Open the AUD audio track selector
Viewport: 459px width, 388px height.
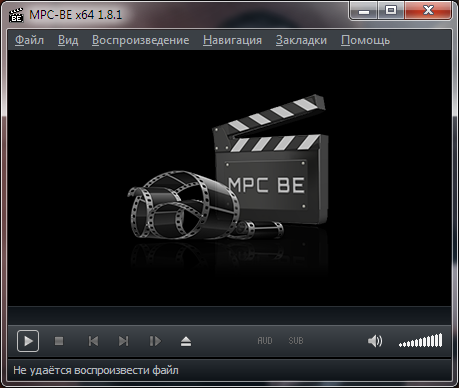(x=265, y=341)
